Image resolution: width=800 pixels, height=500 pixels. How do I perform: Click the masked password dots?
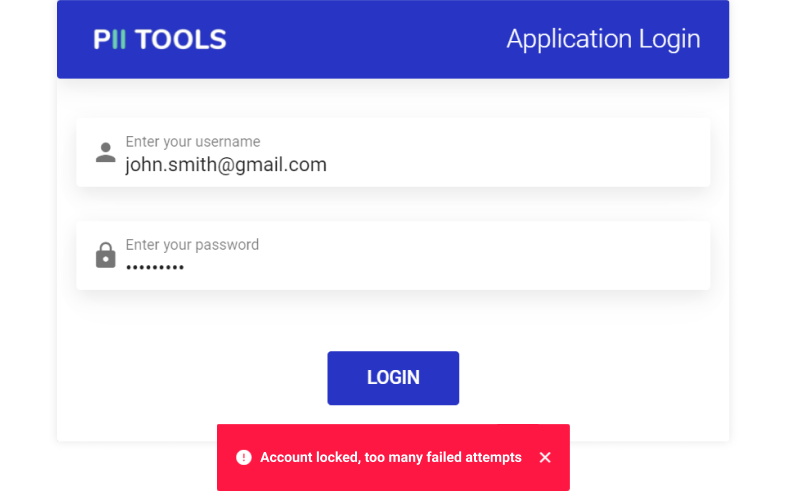point(155,267)
